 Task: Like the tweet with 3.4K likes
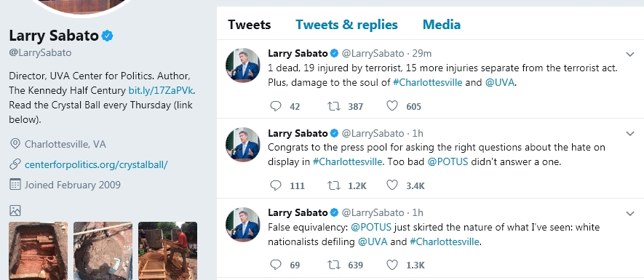coord(392,185)
